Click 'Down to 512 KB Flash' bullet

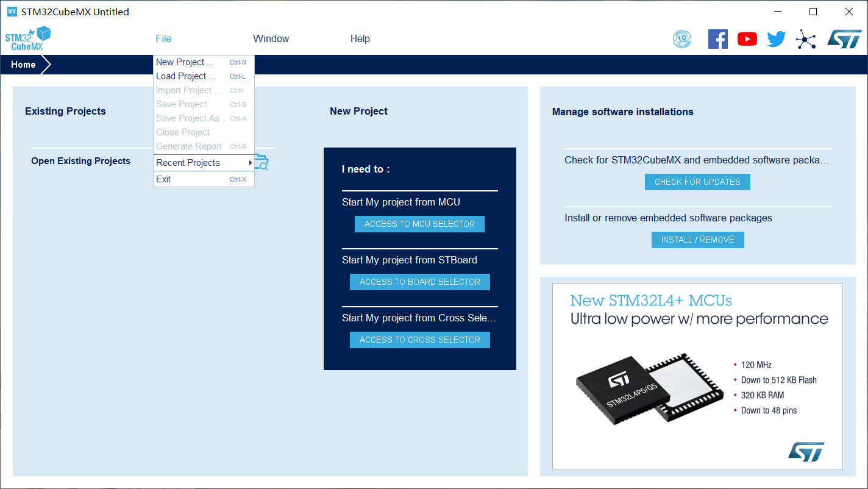click(778, 380)
